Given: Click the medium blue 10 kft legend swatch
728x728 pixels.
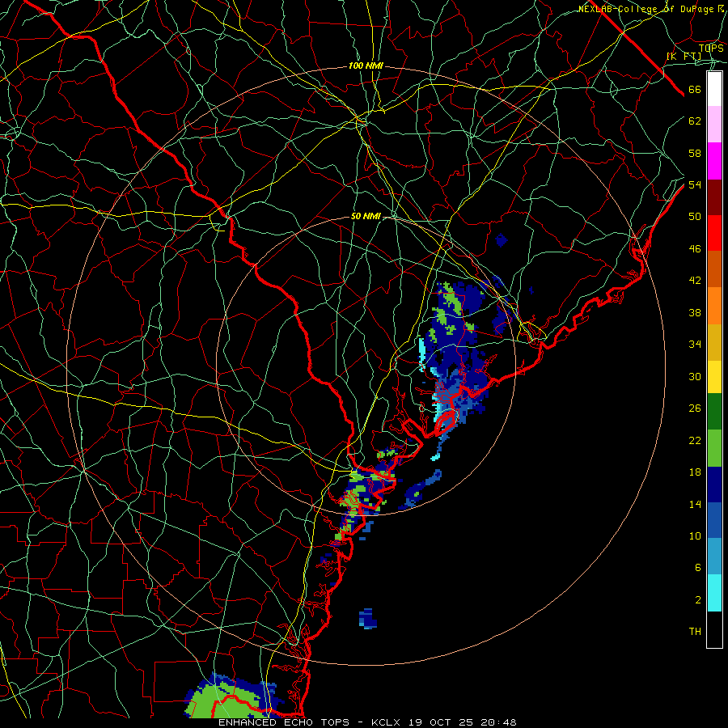Looking at the screenshot, I should [714, 520].
